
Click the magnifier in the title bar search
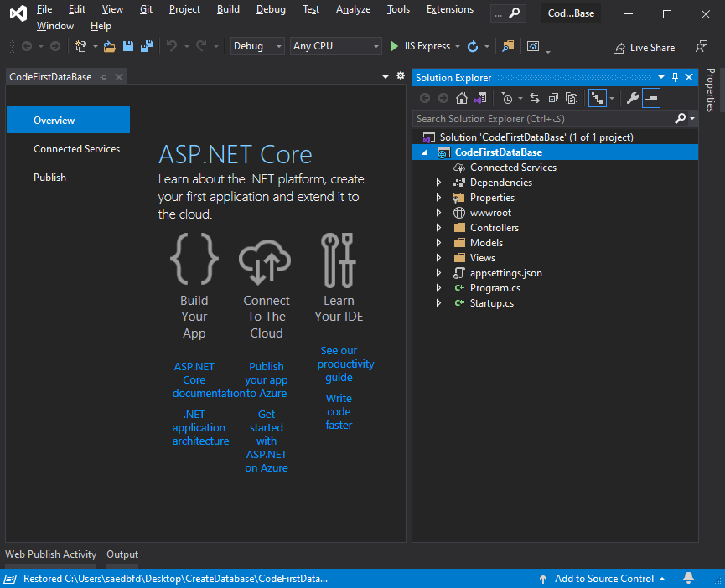pyautogui.click(x=514, y=13)
